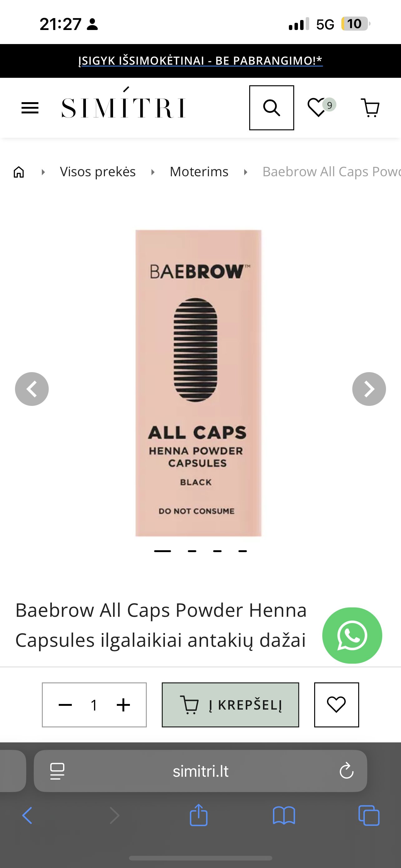Open Visos prekės breadcrumb
Image resolution: width=401 pixels, height=868 pixels.
click(98, 172)
